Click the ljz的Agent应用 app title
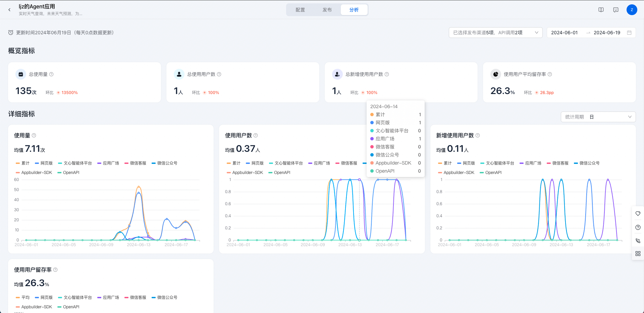Screen dimensions: 644x313 coord(37,6)
